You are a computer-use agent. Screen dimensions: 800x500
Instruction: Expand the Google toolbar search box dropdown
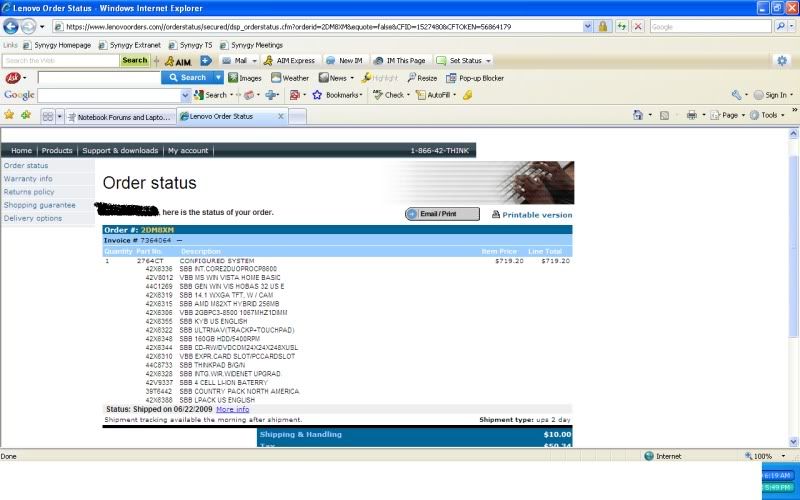tap(185, 95)
